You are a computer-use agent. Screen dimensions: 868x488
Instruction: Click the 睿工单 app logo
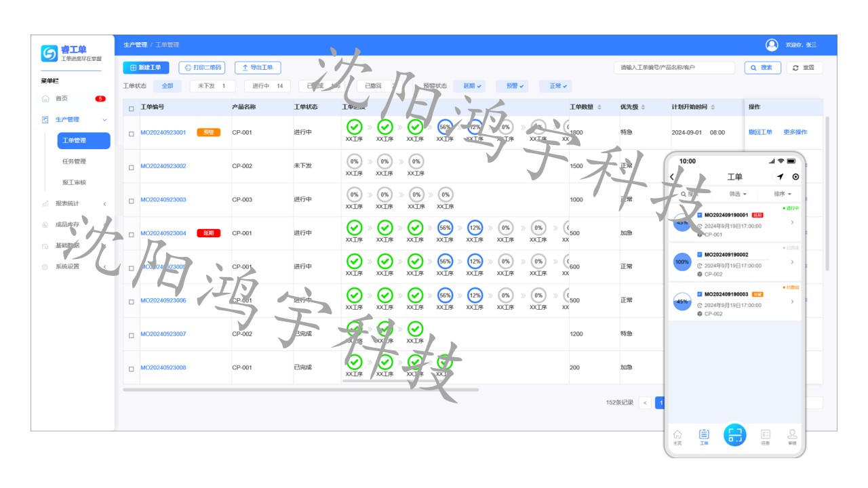[x=50, y=53]
